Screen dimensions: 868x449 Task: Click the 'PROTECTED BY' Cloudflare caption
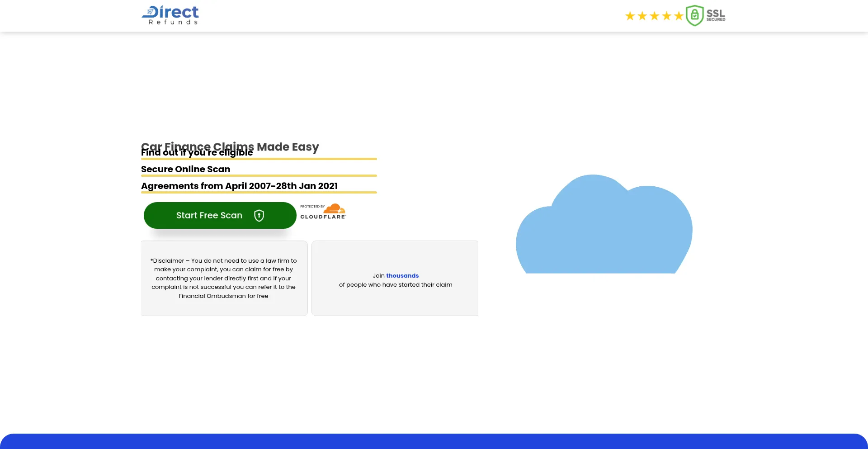(312, 207)
